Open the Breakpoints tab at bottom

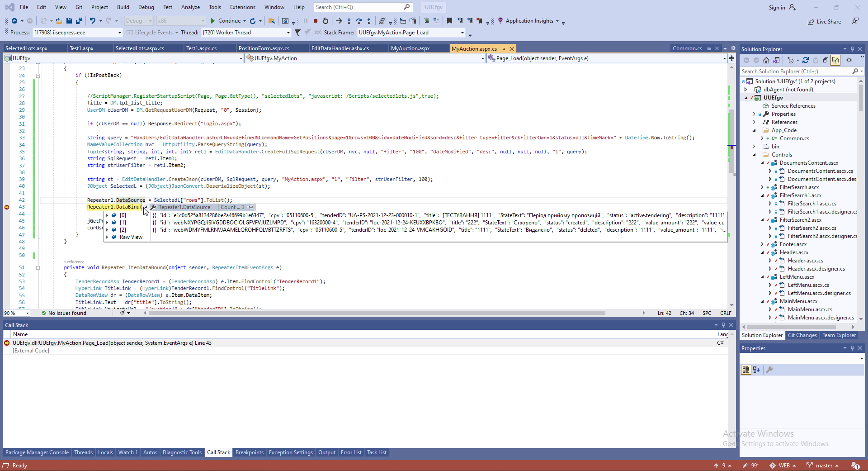(x=249, y=452)
